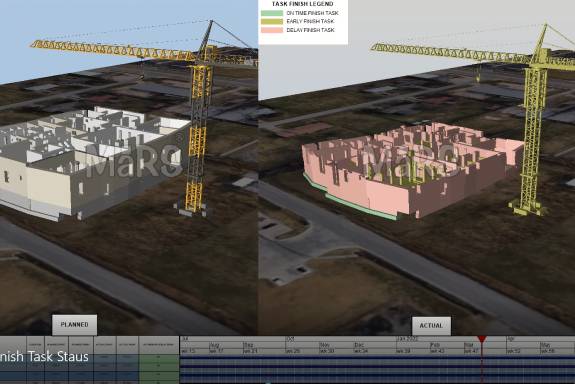Click the PLANNED view button
The image size is (575, 384).
coord(74,325)
